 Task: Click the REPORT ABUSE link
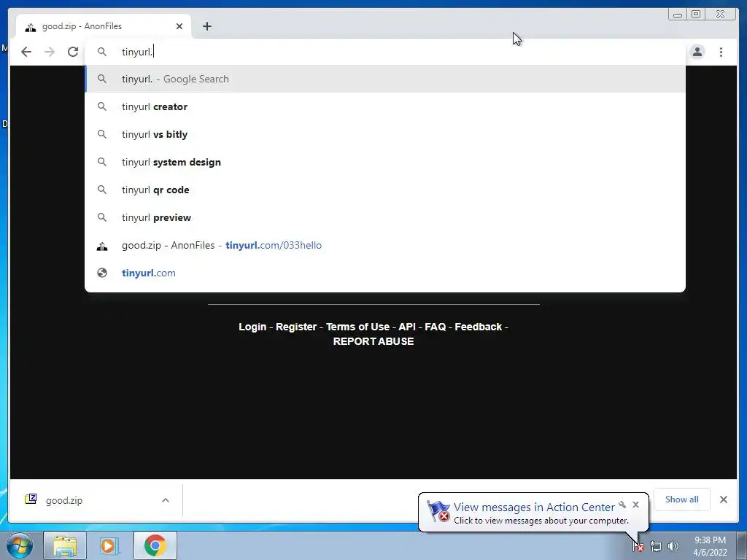point(373,341)
